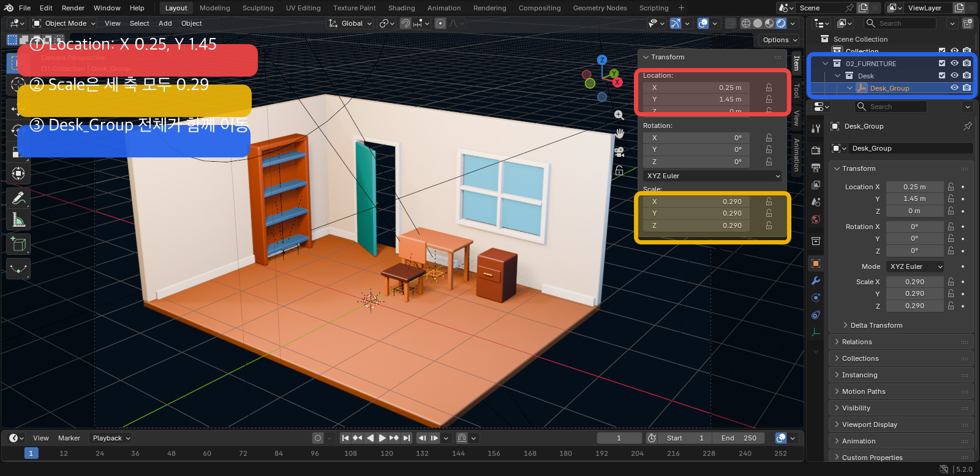Select rendered viewport shading
Viewport: 980px width, 476px height.
click(781, 23)
